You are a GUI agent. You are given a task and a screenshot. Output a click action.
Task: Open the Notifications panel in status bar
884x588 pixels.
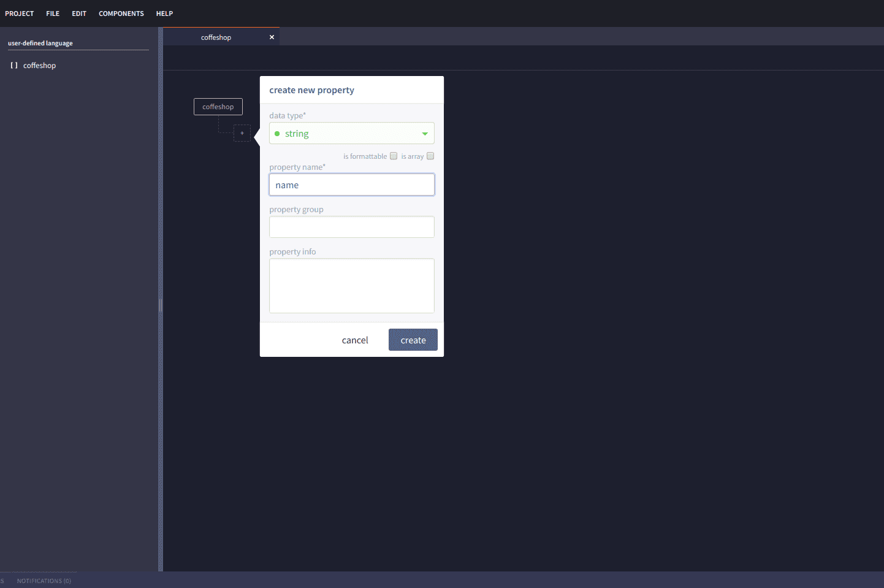tap(44, 581)
